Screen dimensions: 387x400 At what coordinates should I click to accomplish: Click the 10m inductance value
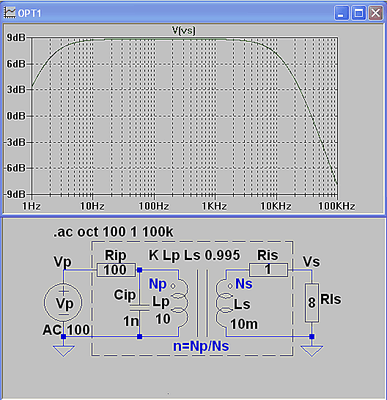tap(244, 324)
